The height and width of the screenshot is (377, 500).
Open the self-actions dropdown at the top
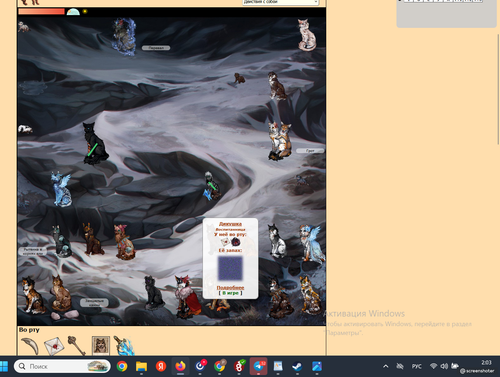tap(280, 2)
